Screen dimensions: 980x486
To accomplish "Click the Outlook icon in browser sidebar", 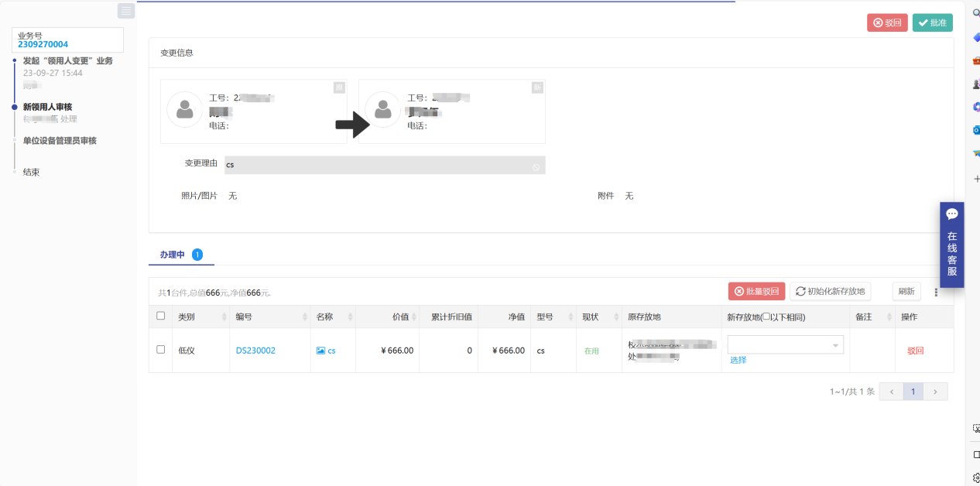I will (975, 129).
